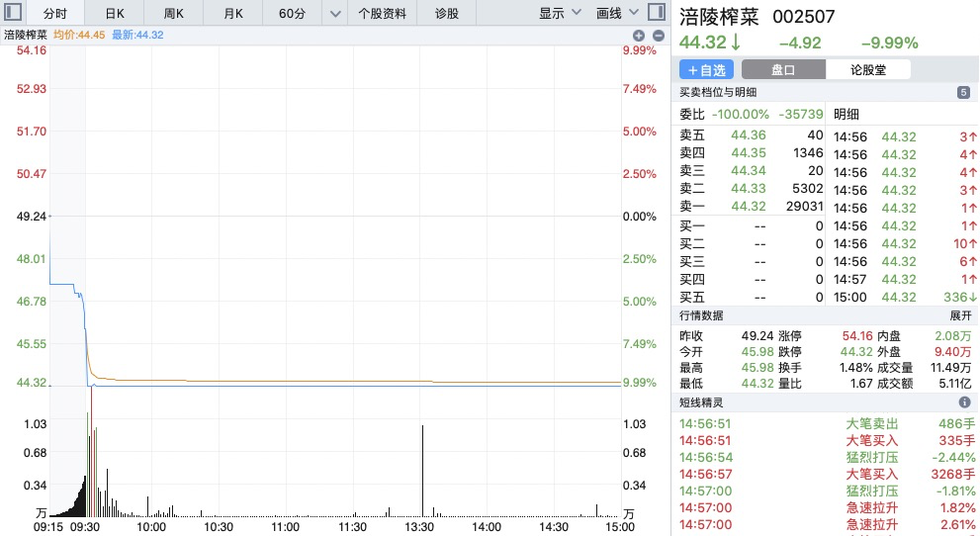Switch to 论股堂 discussion tab
Viewport: 980px width, 536px height.
[x=868, y=70]
